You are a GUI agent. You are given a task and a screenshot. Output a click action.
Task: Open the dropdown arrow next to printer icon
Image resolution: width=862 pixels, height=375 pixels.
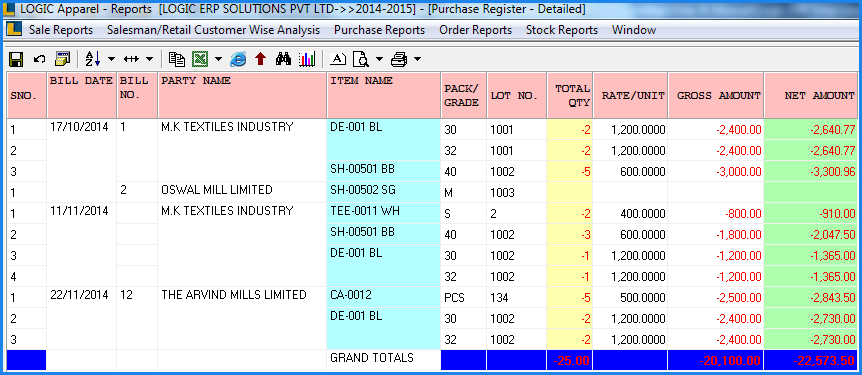tap(417, 58)
